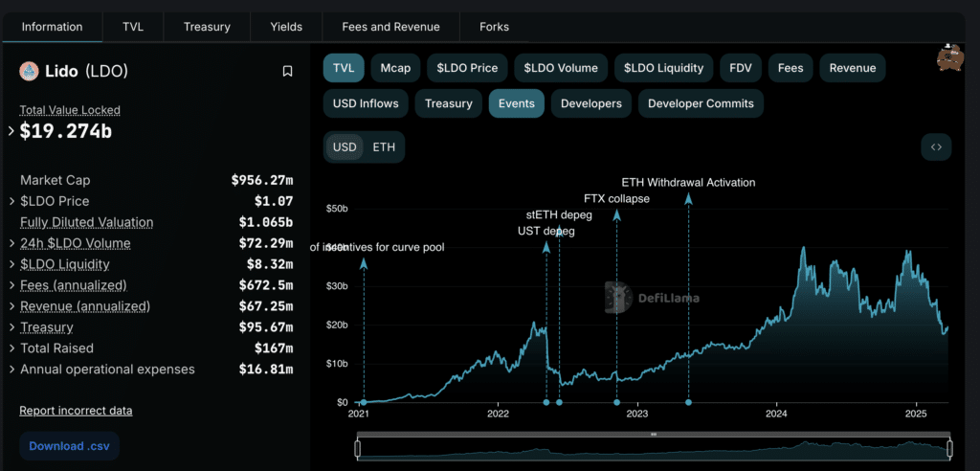Enable the $LDO Liquidity chart metric
The image size is (980, 471).
[x=664, y=68]
